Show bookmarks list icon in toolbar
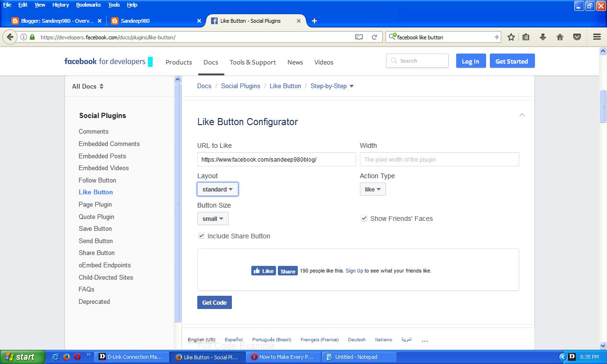The width and height of the screenshot is (607, 364). pyautogui.click(x=526, y=37)
